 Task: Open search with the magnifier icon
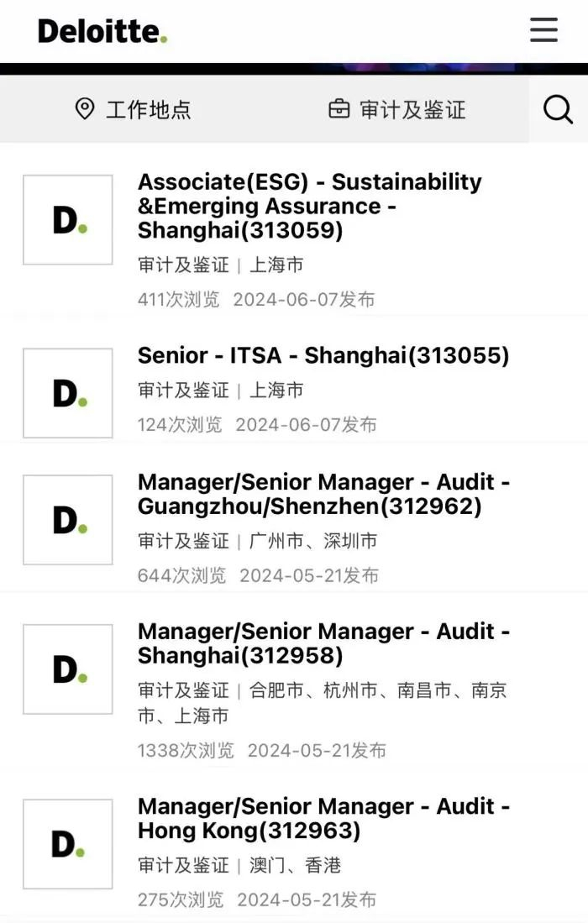coord(557,109)
